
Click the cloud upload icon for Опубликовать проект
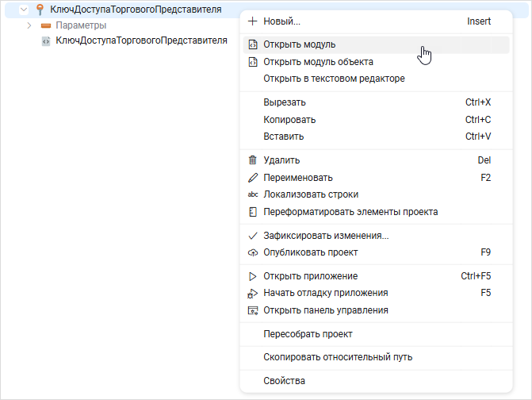(x=253, y=252)
